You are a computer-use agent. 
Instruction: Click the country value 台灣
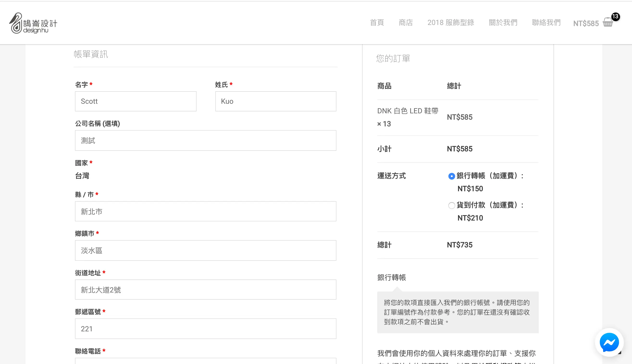82,176
